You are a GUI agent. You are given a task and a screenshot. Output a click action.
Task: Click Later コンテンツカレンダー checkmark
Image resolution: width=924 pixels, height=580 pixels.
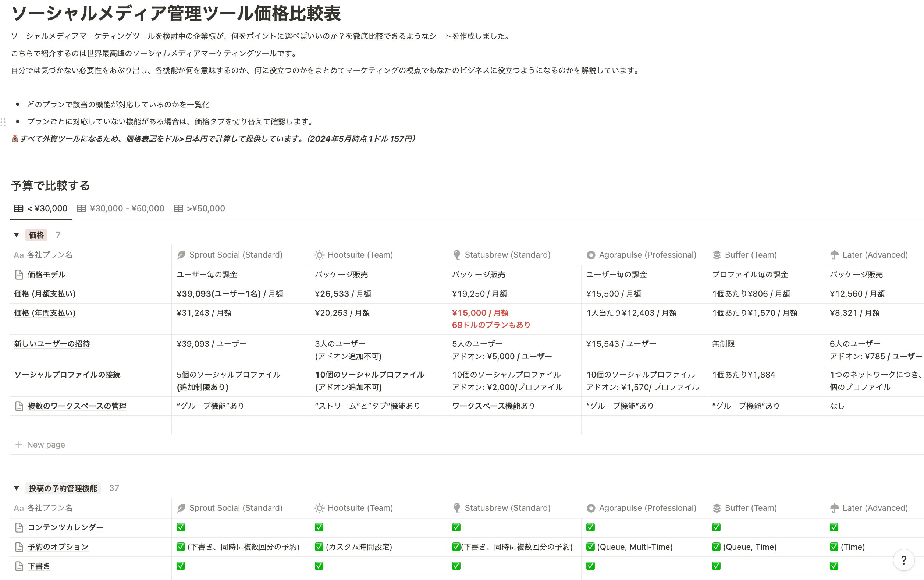834,527
